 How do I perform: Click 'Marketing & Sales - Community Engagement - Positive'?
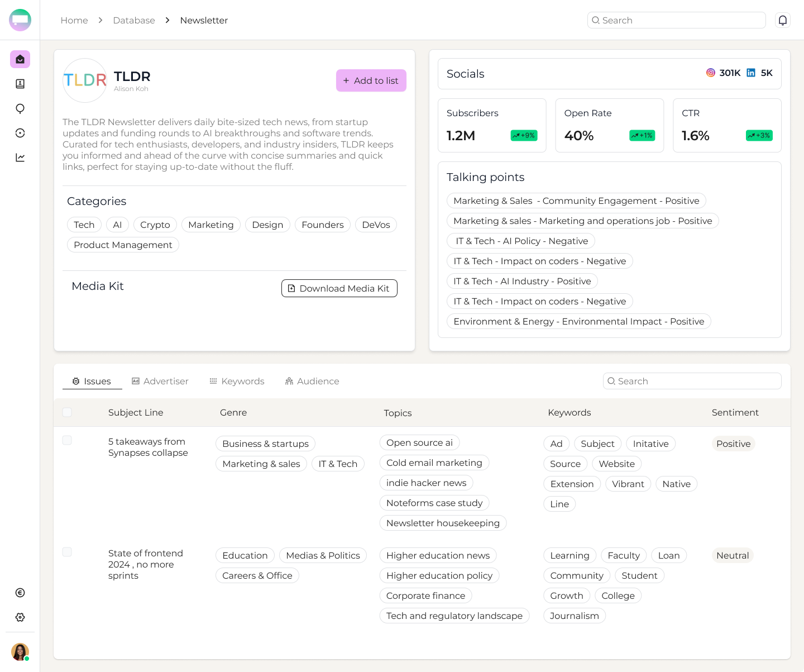[x=576, y=201]
